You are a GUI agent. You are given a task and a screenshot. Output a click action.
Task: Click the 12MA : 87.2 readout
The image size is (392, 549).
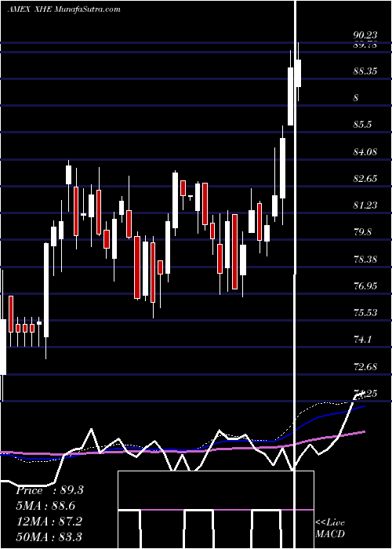[x=49, y=522]
